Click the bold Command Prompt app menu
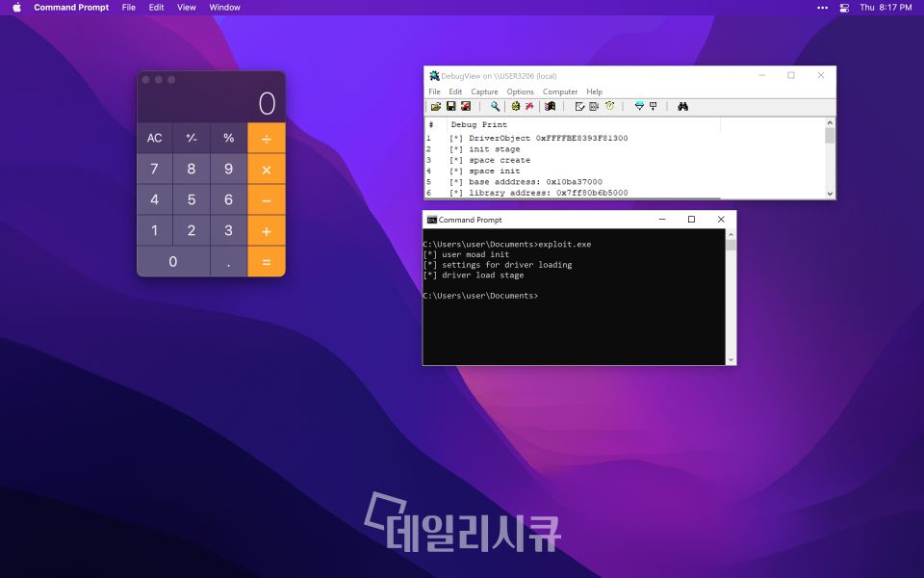The width and height of the screenshot is (924, 578). pos(71,8)
